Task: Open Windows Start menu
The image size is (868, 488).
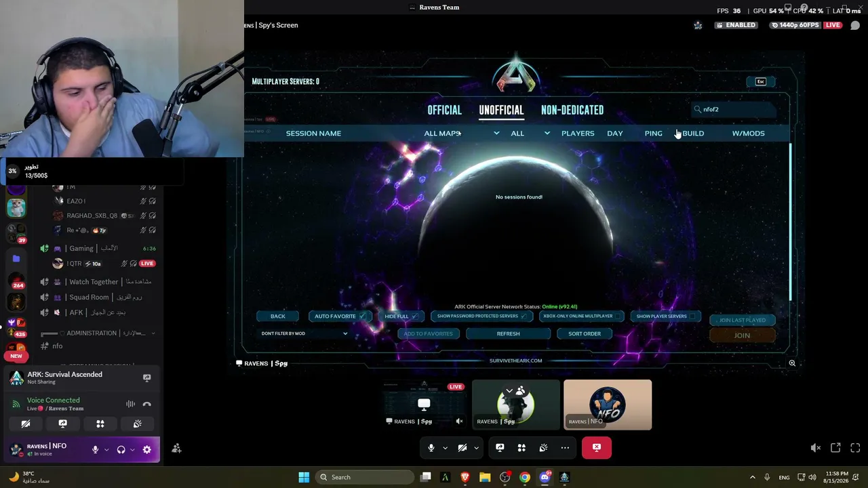Action: point(304,477)
